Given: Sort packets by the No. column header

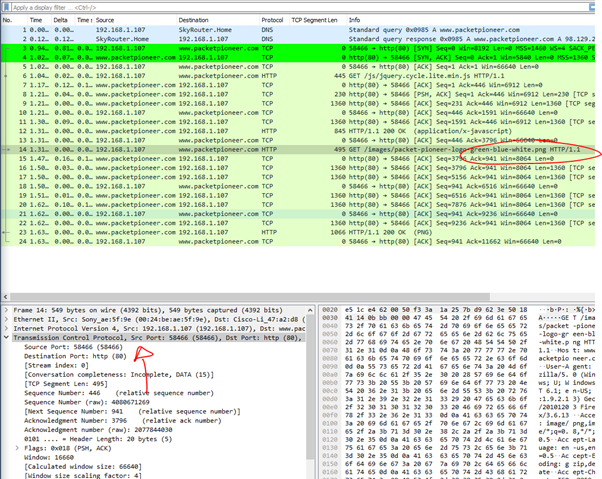Looking at the screenshot, I should [x=9, y=19].
